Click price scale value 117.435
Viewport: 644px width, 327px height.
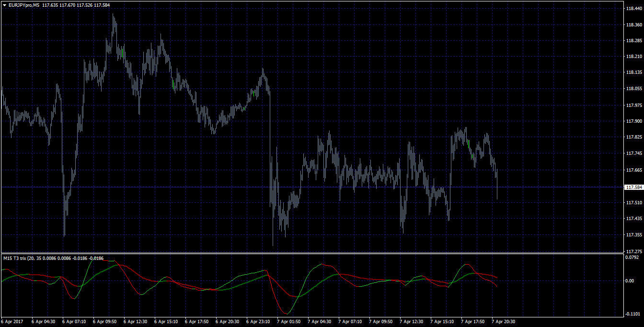pos(633,218)
